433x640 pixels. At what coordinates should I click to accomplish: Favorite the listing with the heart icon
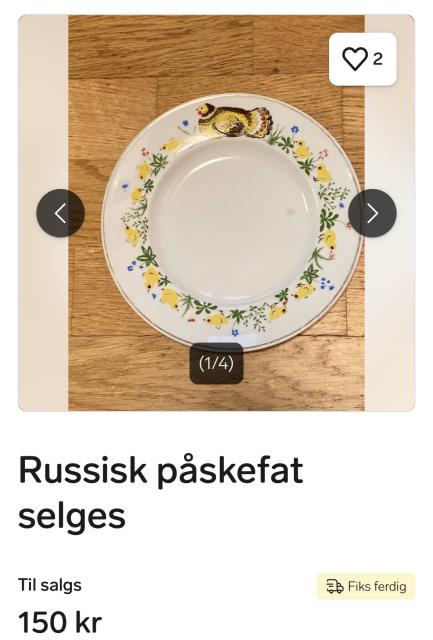pyautogui.click(x=355, y=59)
